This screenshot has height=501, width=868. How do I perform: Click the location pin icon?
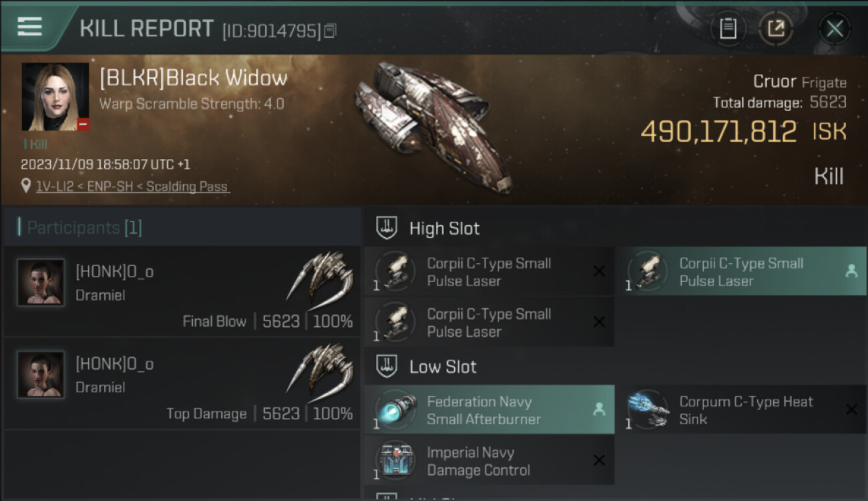(26, 186)
